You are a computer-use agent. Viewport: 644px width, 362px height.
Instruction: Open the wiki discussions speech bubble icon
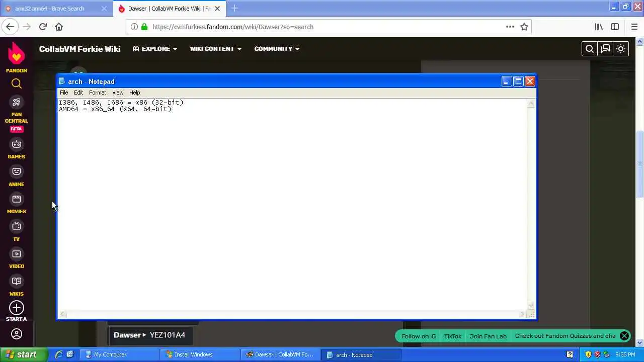(605, 49)
